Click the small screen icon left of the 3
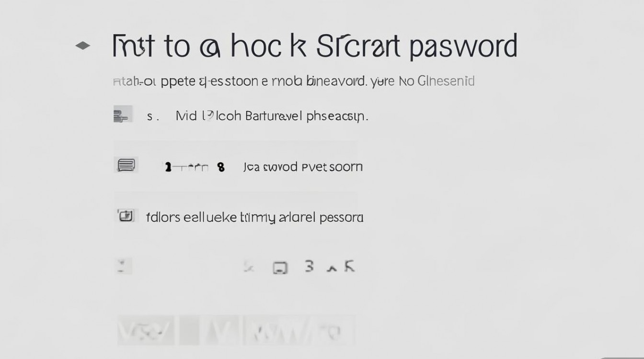 [280, 268]
